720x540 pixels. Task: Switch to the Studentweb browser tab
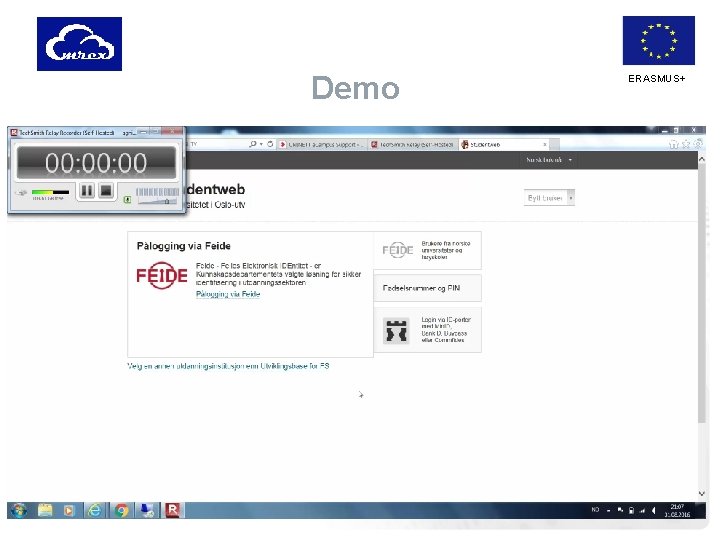tap(504, 144)
